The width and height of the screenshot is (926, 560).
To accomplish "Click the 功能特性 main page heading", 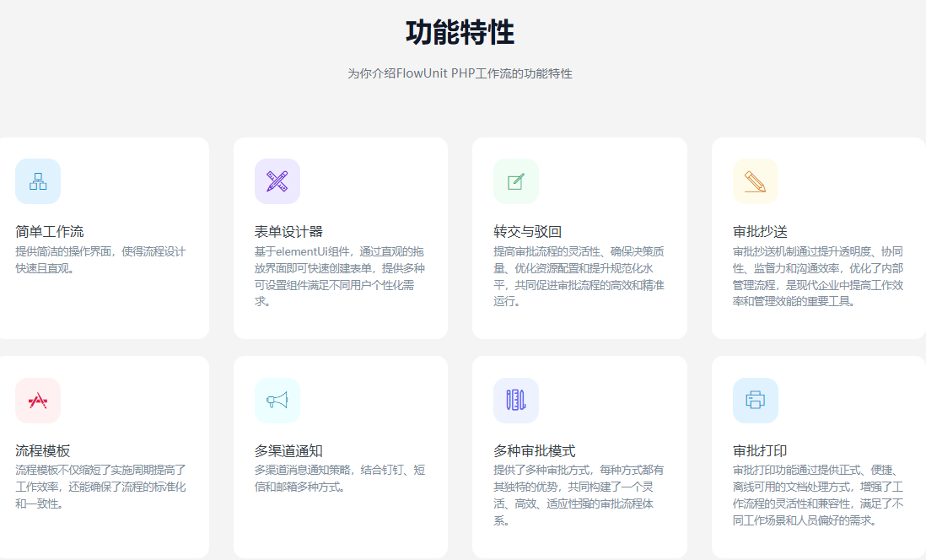I will click(x=460, y=33).
